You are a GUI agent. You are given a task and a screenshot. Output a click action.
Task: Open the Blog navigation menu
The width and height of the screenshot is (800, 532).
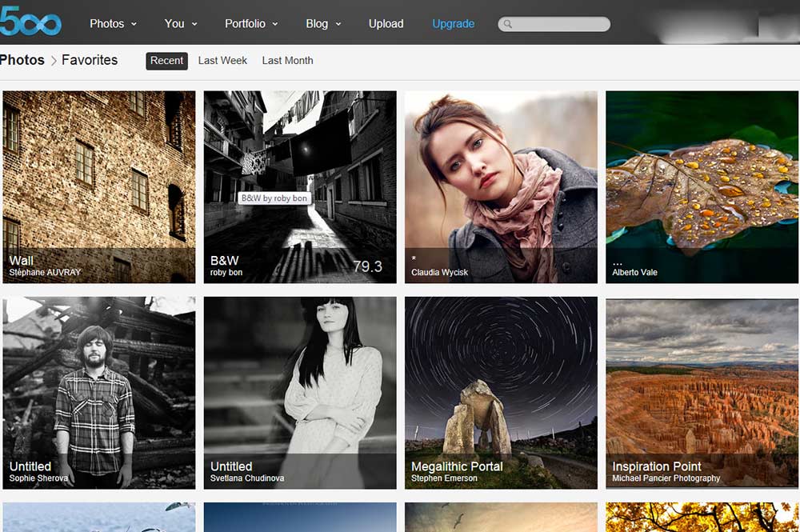tap(317, 24)
